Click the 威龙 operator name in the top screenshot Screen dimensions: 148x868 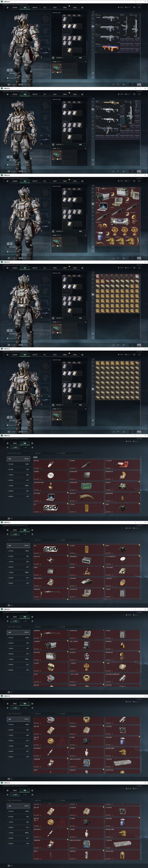(x=9, y=70)
